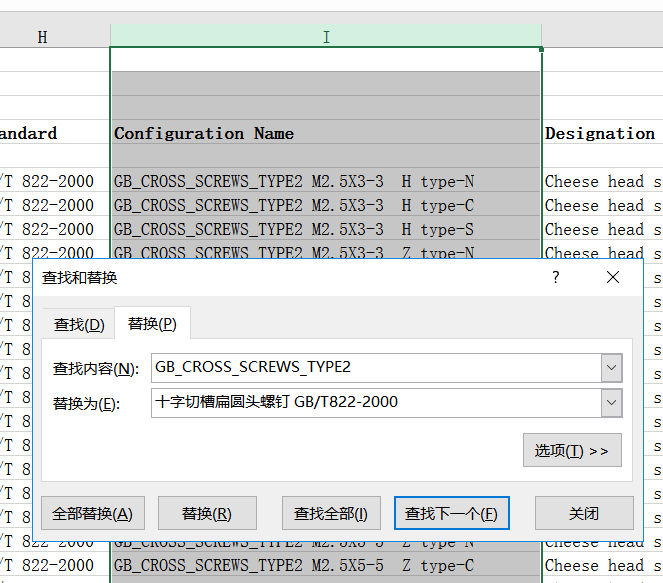
Task: Select column H header
Action: (x=42, y=36)
